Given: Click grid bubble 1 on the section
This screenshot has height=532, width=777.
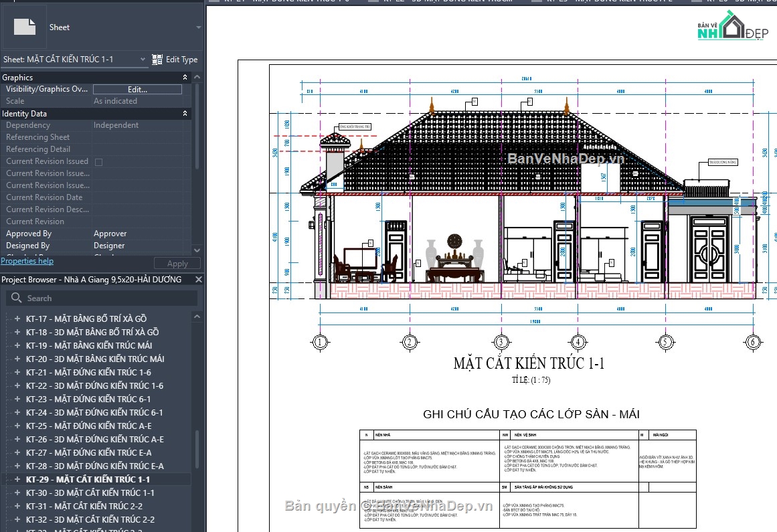Looking at the screenshot, I should pyautogui.click(x=320, y=342).
